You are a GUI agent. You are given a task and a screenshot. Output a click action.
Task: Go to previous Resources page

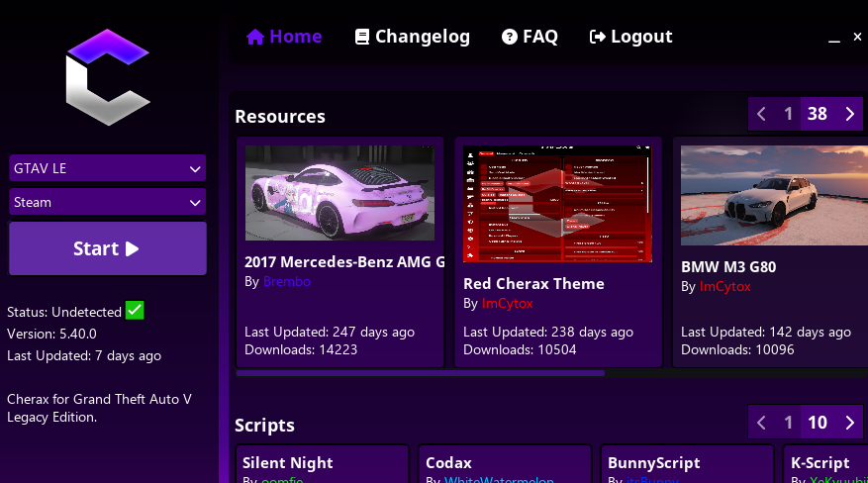tap(761, 114)
